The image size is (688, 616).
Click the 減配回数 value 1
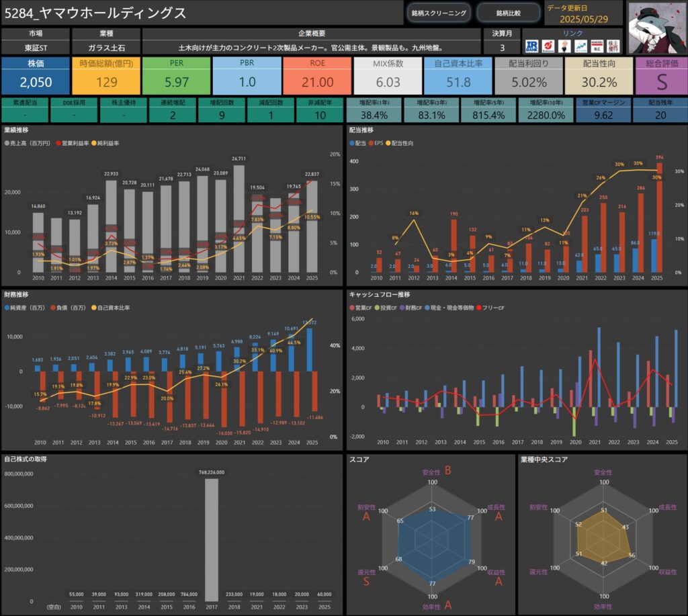tap(271, 116)
